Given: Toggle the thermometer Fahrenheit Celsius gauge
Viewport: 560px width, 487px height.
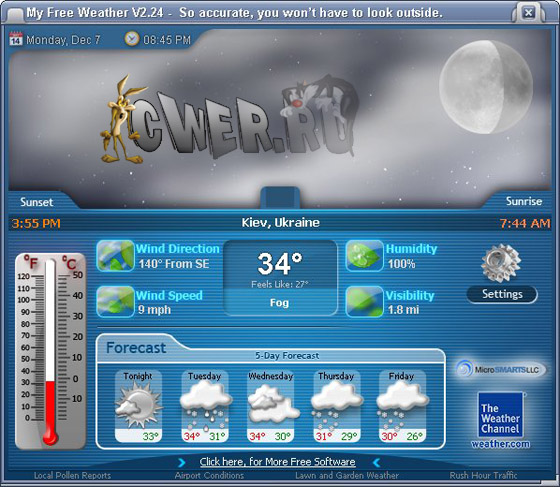Looking at the screenshot, I should pyautogui.click(x=50, y=351).
